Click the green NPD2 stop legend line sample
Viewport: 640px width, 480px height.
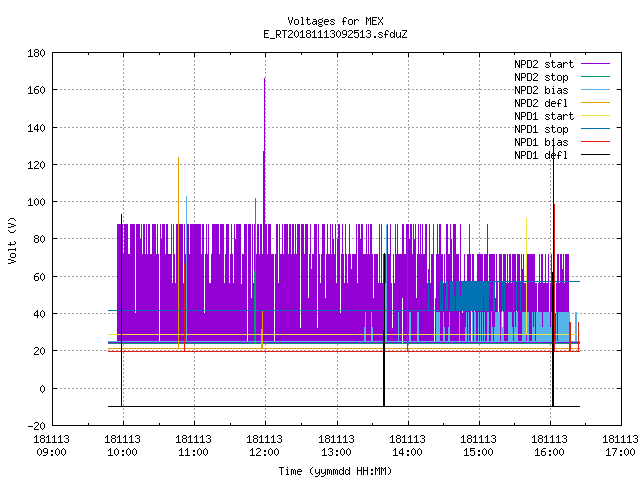click(596, 77)
